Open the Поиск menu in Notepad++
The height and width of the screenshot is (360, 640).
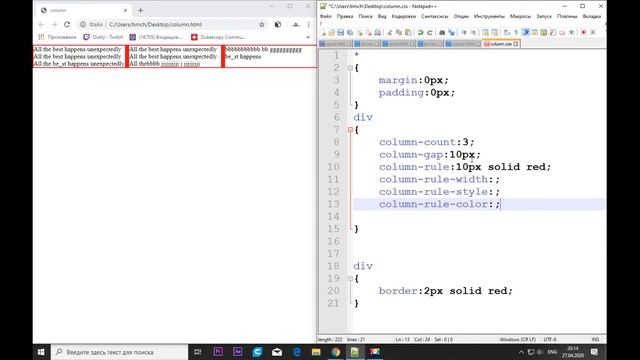point(365,16)
